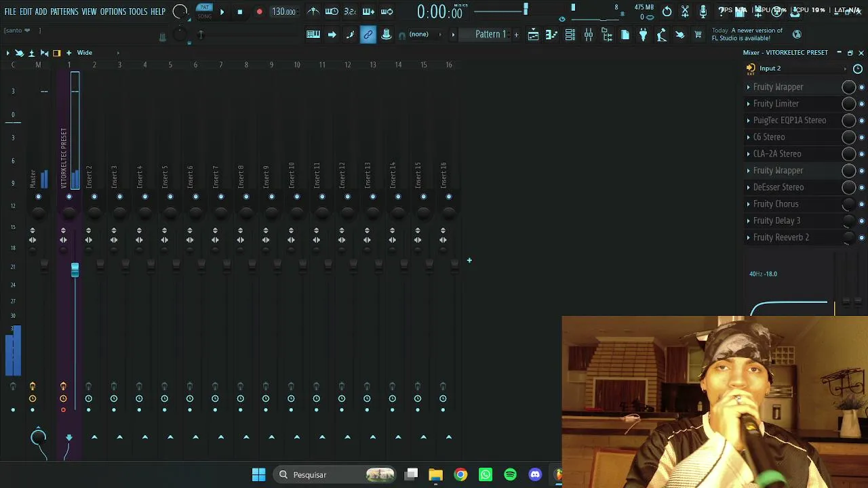Toggle wait for input to start playing
This screenshot has width=868, height=488.
click(332, 12)
